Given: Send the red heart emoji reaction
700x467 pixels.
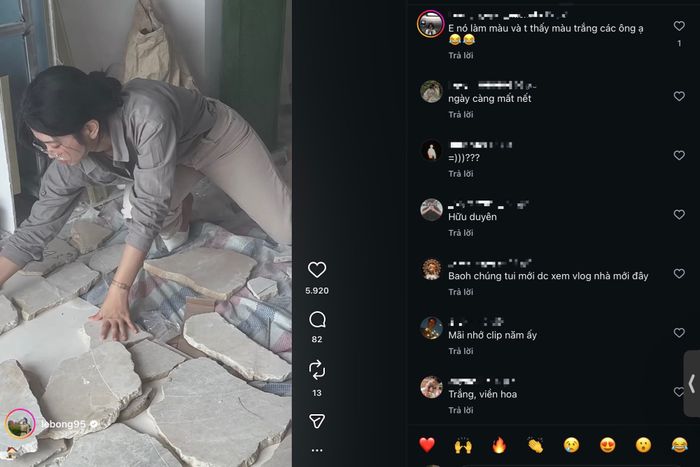Looking at the screenshot, I should tap(427, 445).
